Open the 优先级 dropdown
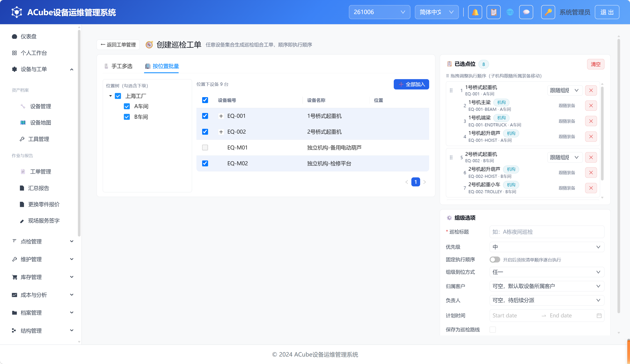 (x=547, y=247)
